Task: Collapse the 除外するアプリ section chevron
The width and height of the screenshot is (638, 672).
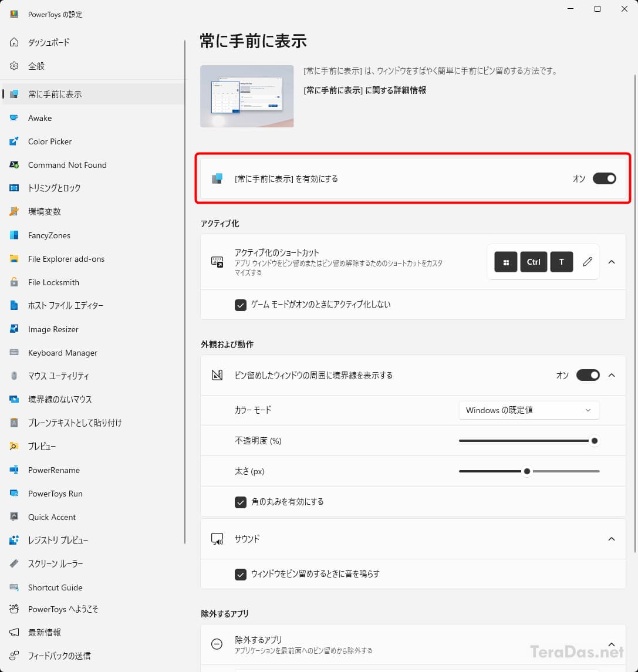Action: [x=612, y=644]
